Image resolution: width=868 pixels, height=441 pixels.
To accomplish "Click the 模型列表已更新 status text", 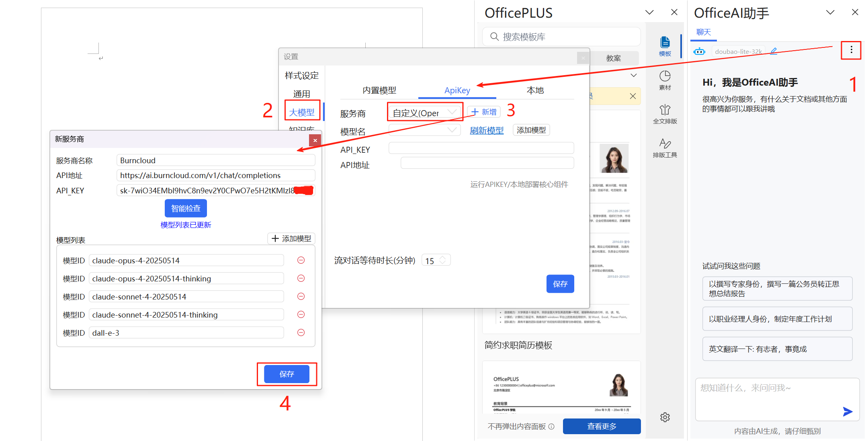I will point(186,225).
